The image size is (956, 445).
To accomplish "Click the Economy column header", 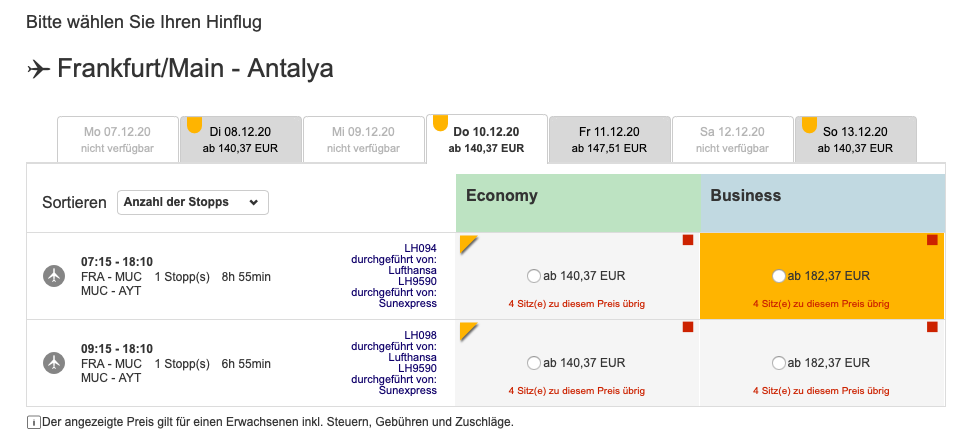I will click(578, 196).
